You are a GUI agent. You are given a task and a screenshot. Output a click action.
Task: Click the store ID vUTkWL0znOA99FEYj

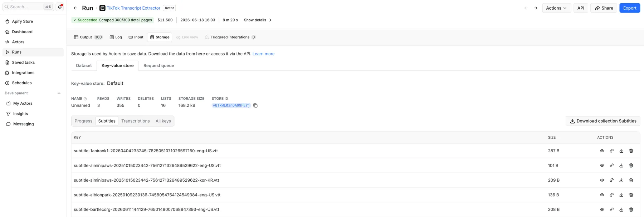[x=231, y=105]
